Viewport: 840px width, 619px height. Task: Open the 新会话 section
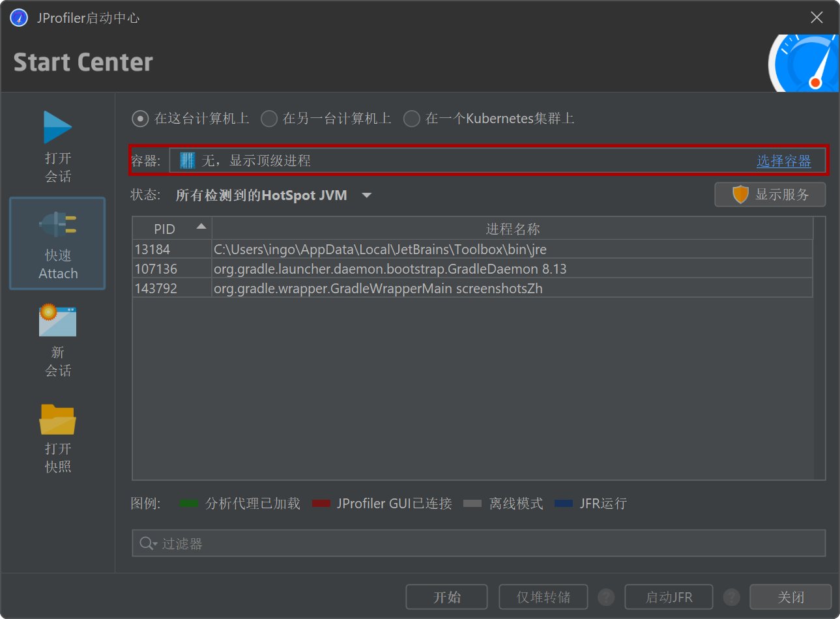click(x=57, y=341)
